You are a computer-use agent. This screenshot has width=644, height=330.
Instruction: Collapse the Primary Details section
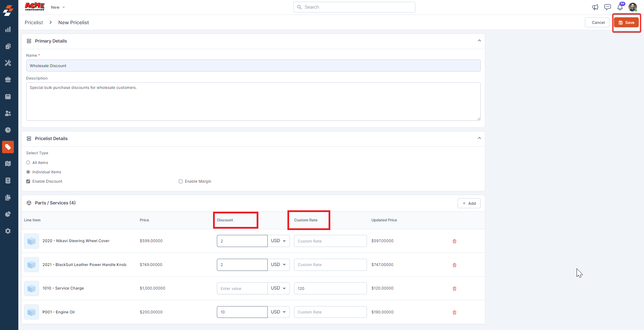(479, 41)
